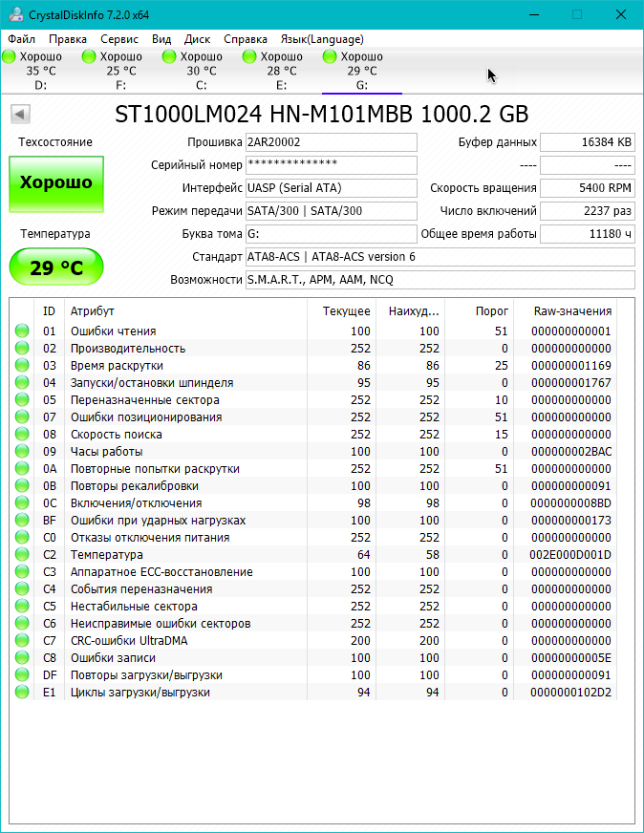Click the masked Серийный номер field
This screenshot has width=644, height=833.
point(331,165)
